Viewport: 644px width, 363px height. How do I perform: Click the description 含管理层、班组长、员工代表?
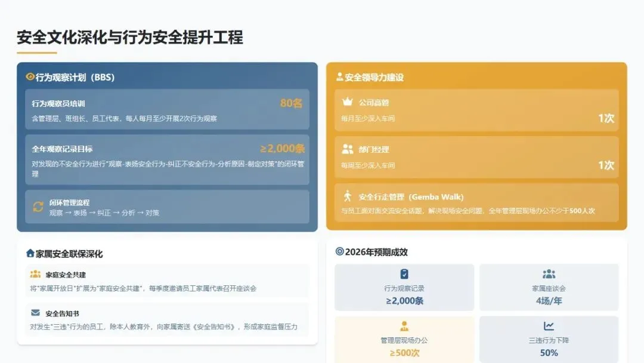[x=124, y=118]
